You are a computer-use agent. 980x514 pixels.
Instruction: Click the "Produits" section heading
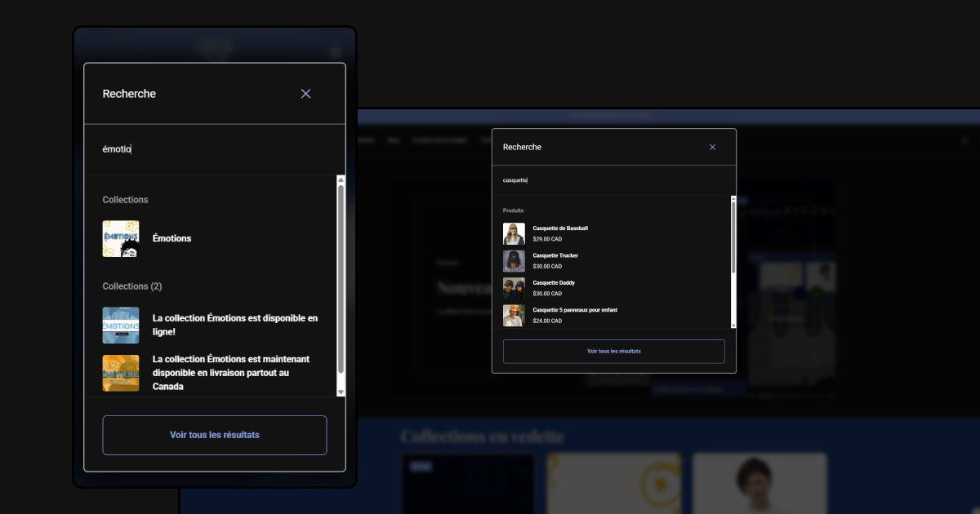click(x=514, y=210)
